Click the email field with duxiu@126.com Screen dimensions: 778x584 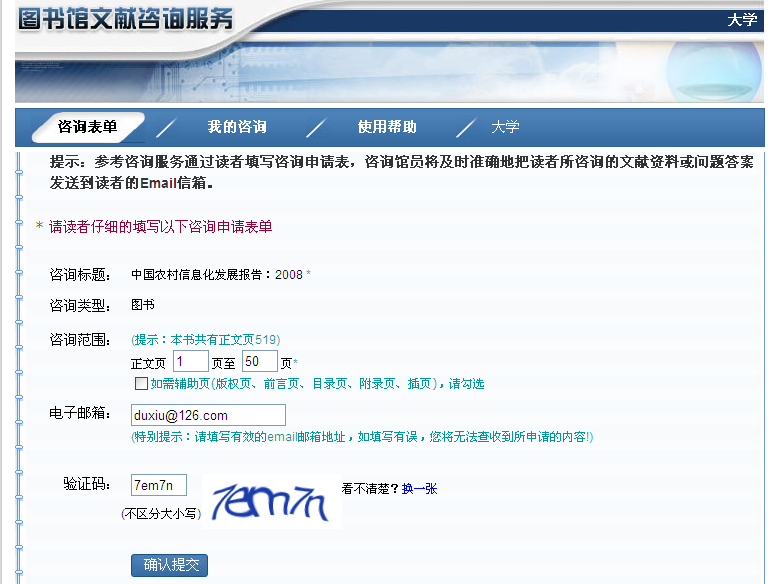coord(208,415)
